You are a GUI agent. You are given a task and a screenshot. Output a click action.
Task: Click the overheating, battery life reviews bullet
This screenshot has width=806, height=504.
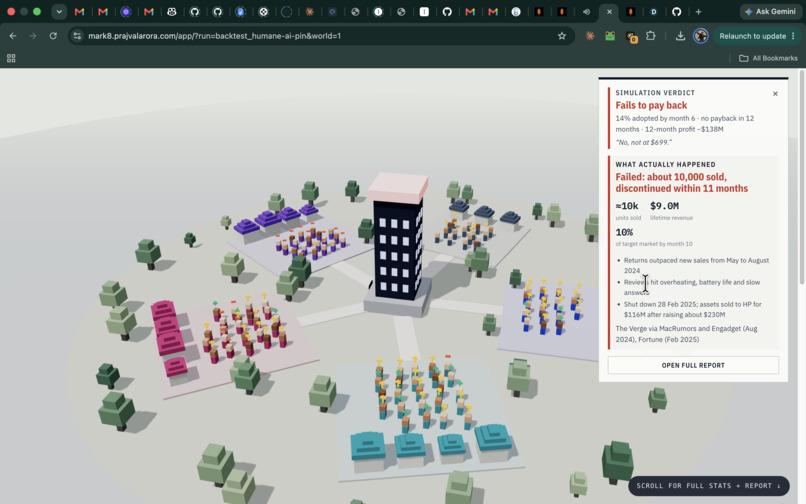click(x=691, y=287)
